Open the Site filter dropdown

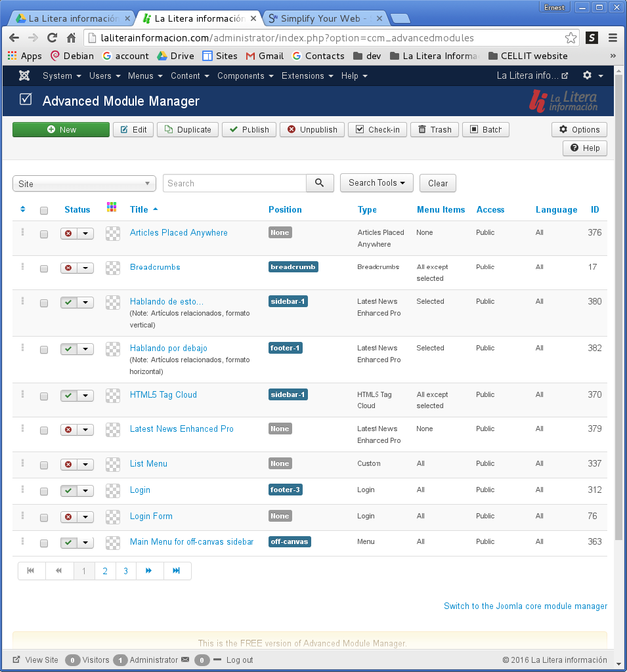pos(84,184)
